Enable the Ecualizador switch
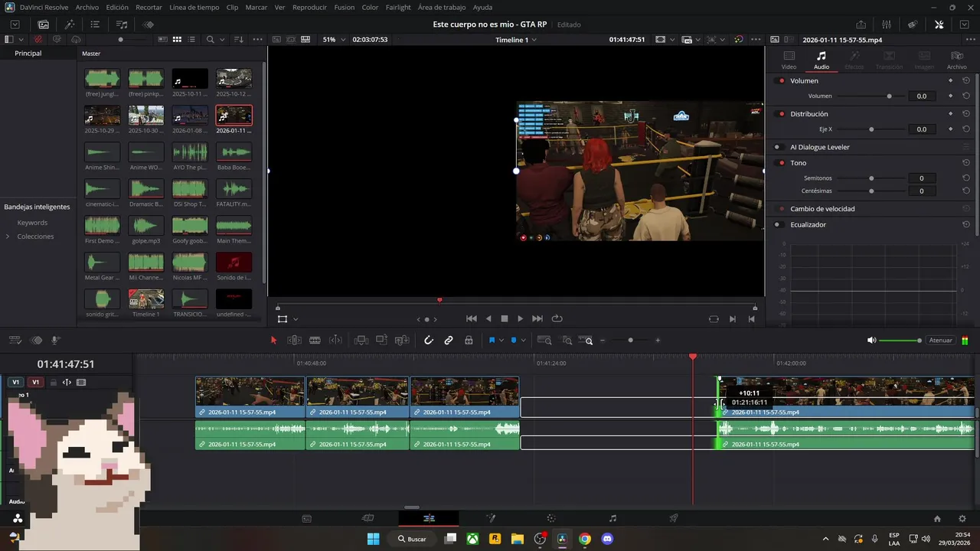 (778, 224)
